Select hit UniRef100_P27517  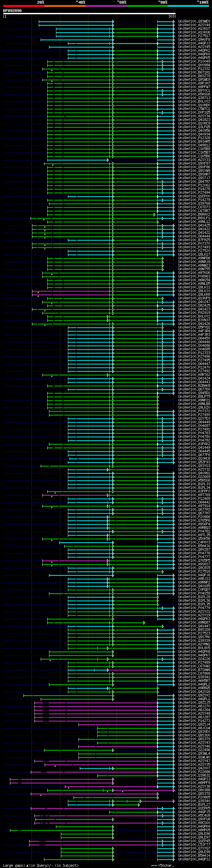point(194,36)
